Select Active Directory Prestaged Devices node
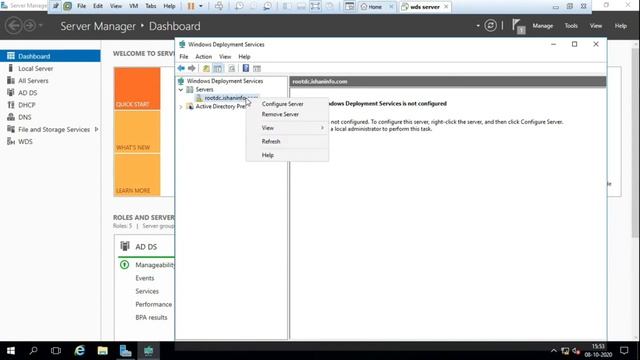 [220, 107]
